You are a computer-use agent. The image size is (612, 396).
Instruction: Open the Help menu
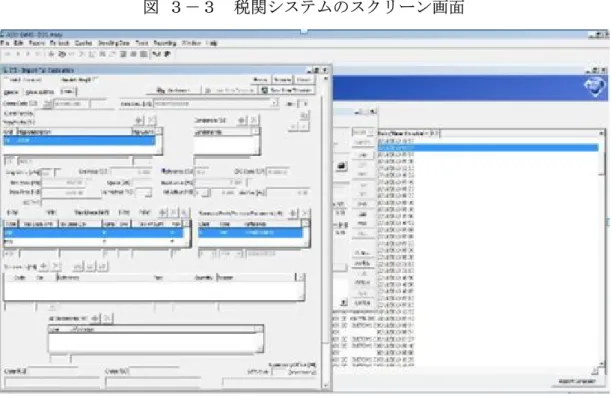[x=211, y=43]
